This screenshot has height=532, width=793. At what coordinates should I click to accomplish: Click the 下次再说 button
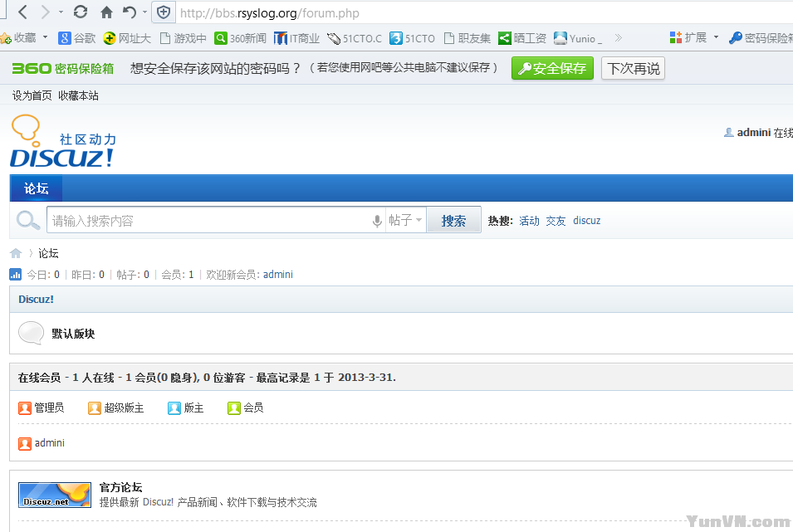(x=634, y=68)
